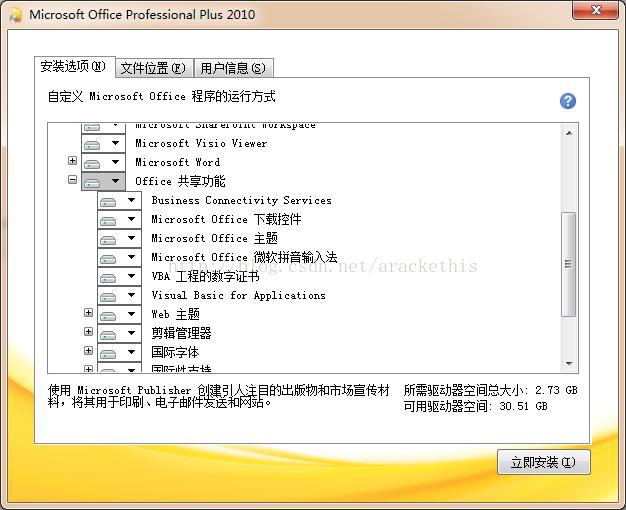Select the Microsoft Word row label
The width and height of the screenshot is (626, 510).
coord(178,163)
